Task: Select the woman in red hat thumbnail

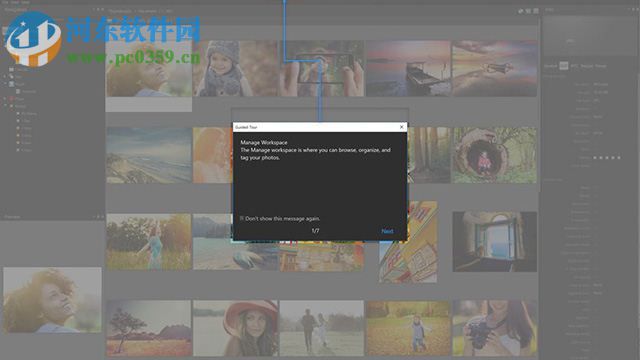Action: pyautogui.click(x=236, y=328)
